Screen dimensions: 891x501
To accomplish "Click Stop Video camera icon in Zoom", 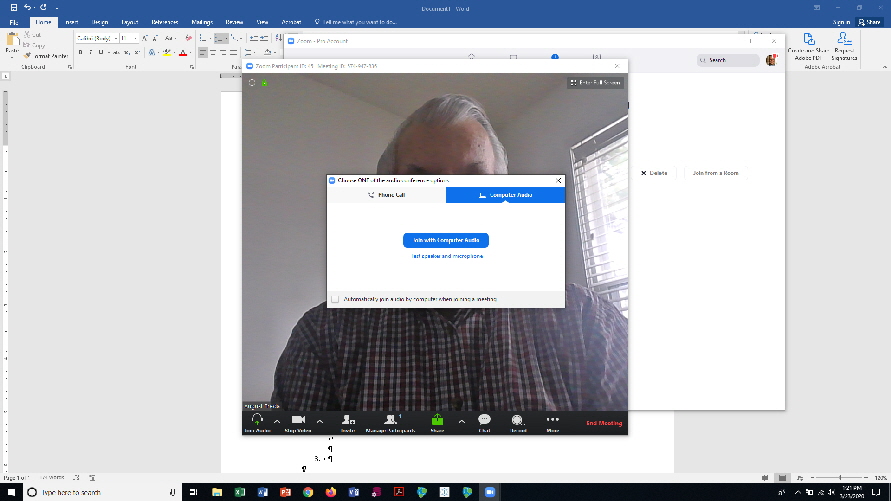I will (298, 420).
